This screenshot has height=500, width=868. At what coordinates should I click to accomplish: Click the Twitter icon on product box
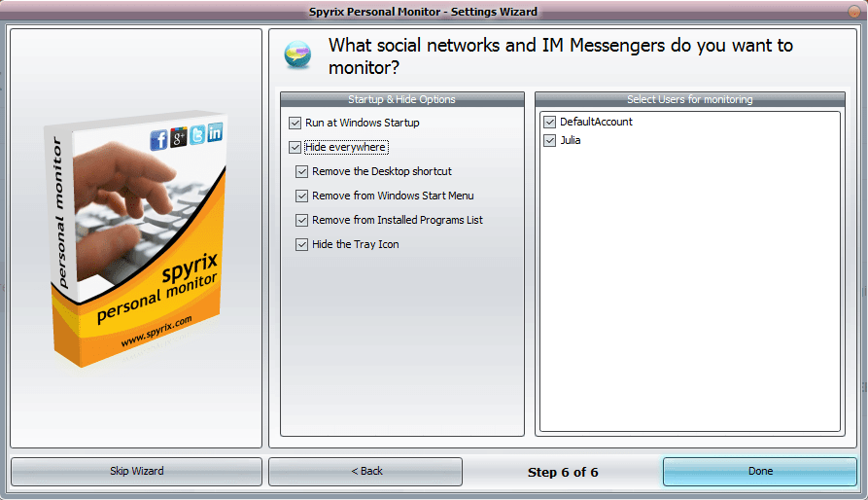tap(197, 134)
